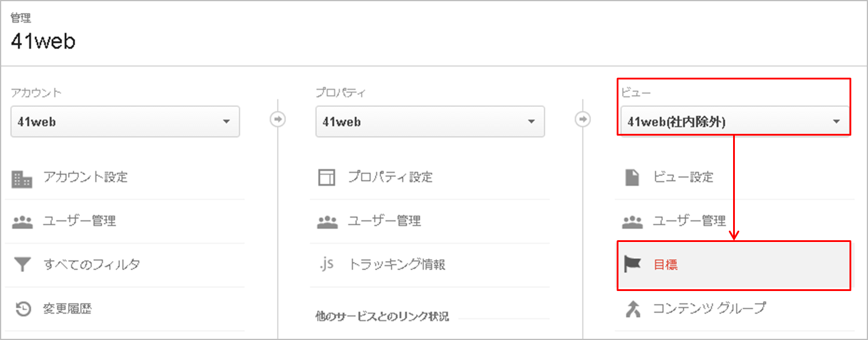868x340 pixels.
Task: Click the document icon beside ビュー設定
Action: (632, 177)
